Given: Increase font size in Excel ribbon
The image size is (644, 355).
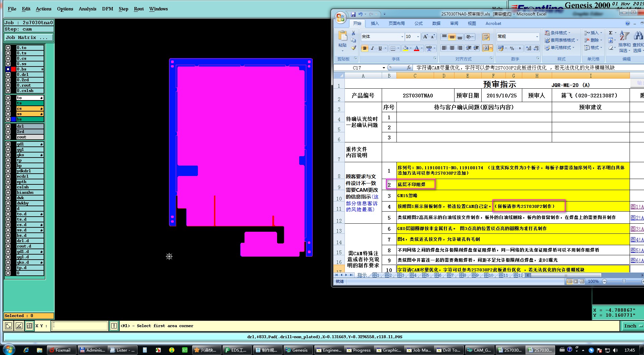Looking at the screenshot, I should tap(425, 37).
